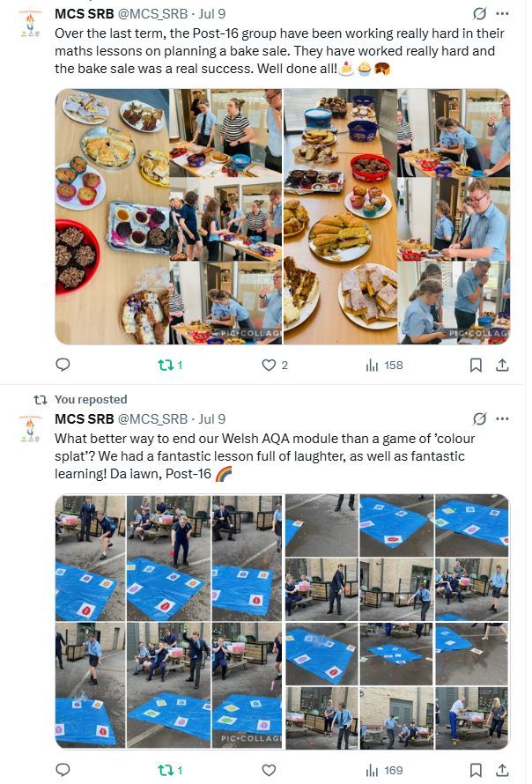Viewport: 532px width, 784px height.
Task: Bookmark the colour splat tweet
Action: coord(476,770)
